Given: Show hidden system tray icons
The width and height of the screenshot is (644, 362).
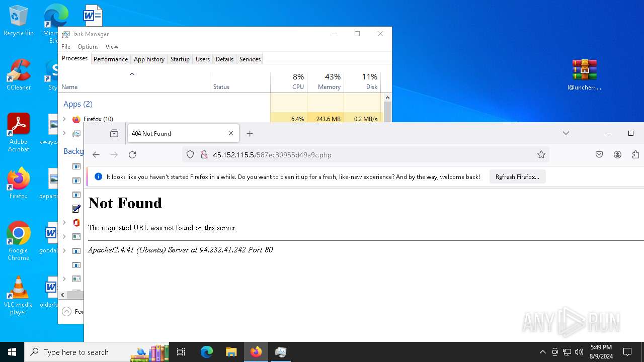Looking at the screenshot, I should (542, 352).
